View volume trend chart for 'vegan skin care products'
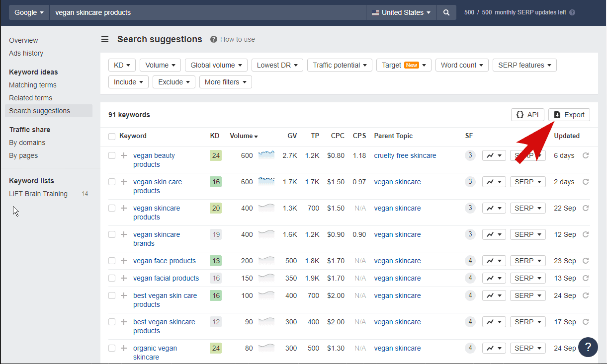This screenshot has width=607, height=364. (x=266, y=181)
